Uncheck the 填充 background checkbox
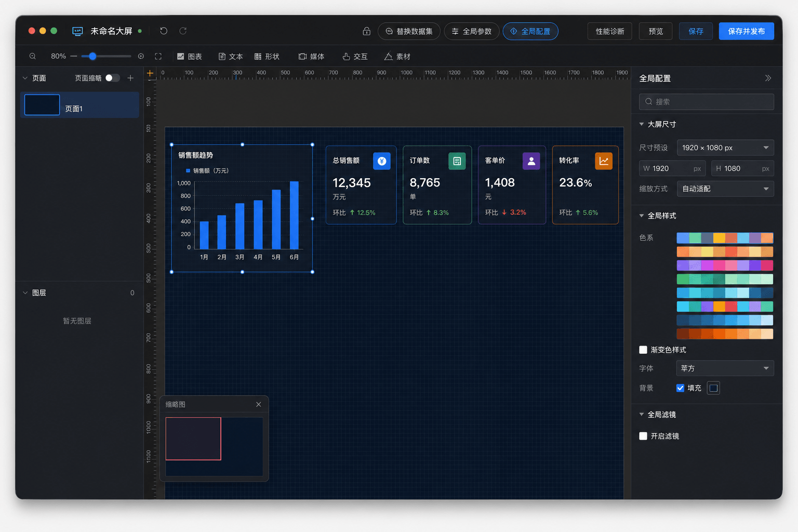798x532 pixels. (x=680, y=388)
